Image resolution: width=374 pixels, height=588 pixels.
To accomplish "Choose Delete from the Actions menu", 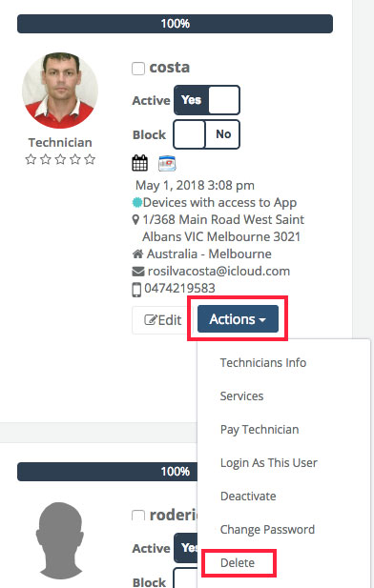I will [238, 563].
